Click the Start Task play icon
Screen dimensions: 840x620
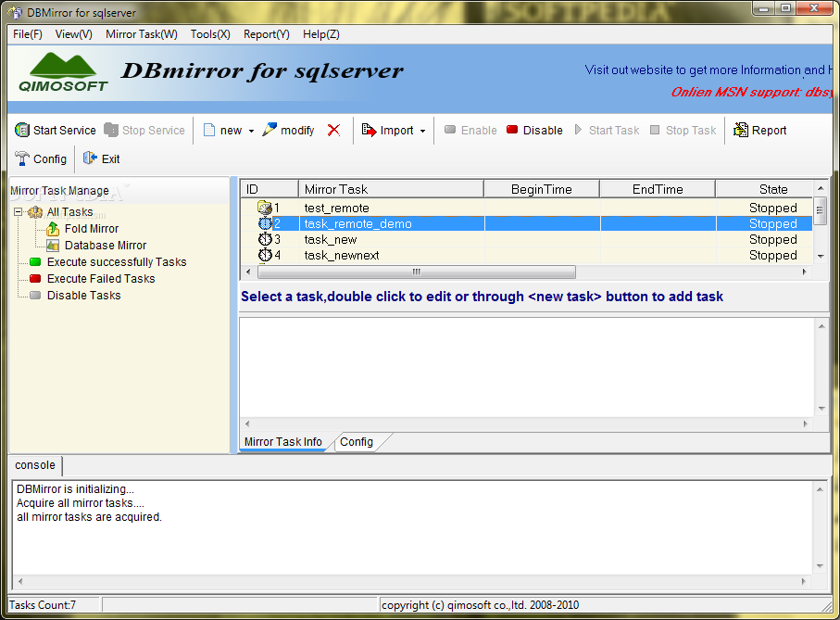point(578,130)
